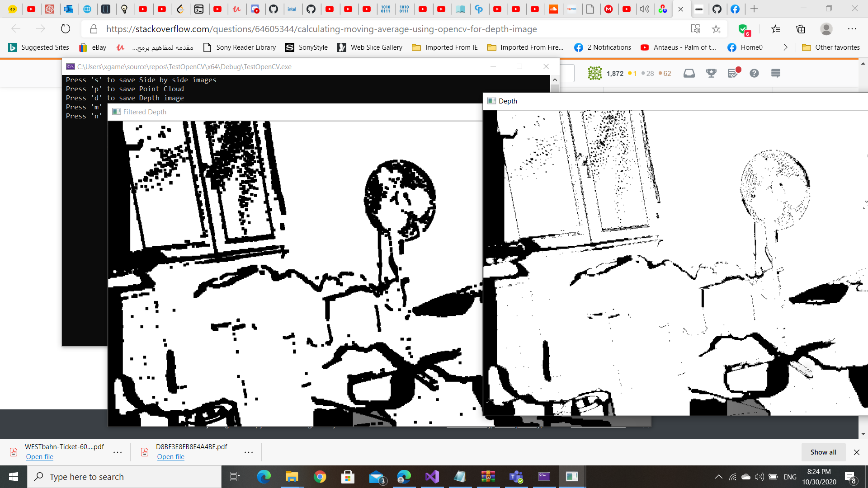The image size is (868, 488).
Task: Add this page to favorites with the star
Action: (716, 29)
